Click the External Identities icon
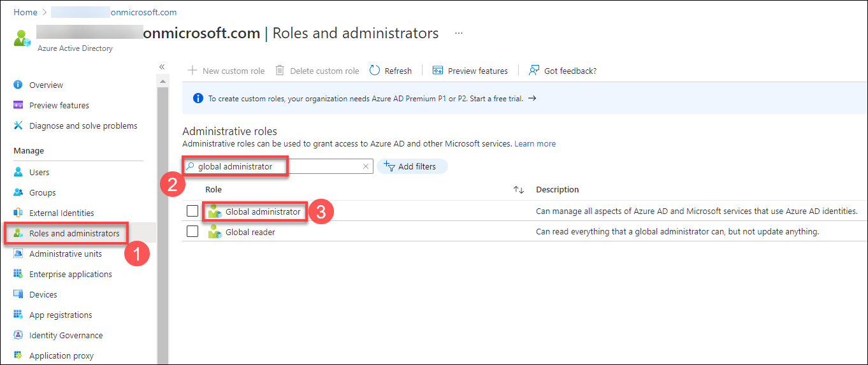Screen dimensions: 868x365 [x=18, y=213]
